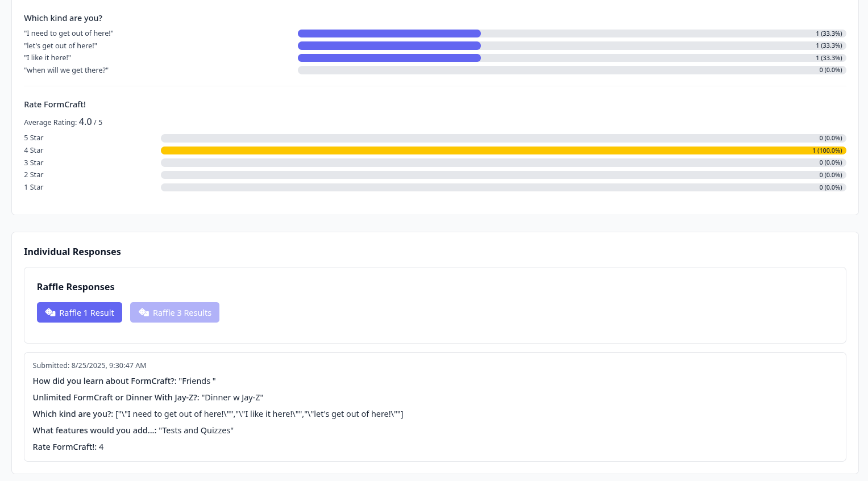Click the "3 Star" label
This screenshot has width=868, height=481.
(x=34, y=163)
